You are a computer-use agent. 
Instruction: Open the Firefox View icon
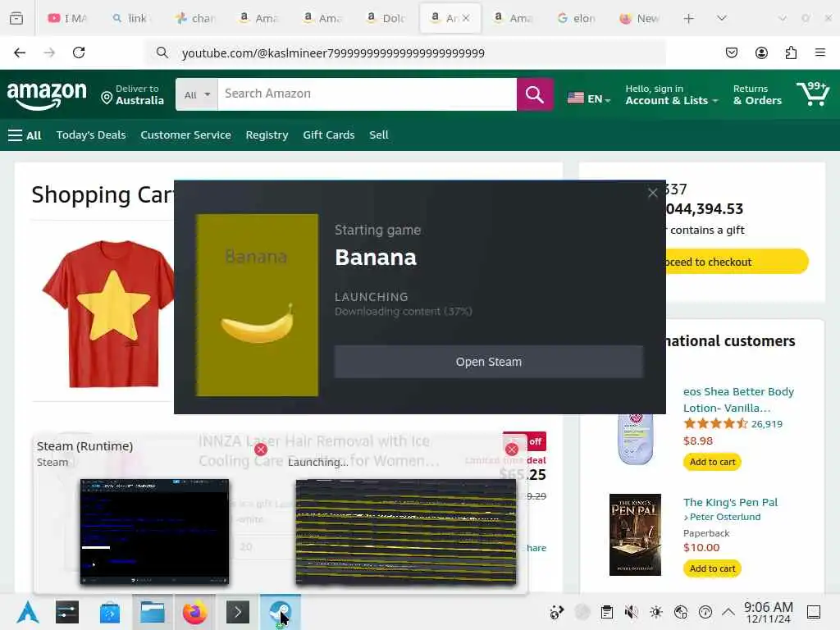[x=16, y=18]
